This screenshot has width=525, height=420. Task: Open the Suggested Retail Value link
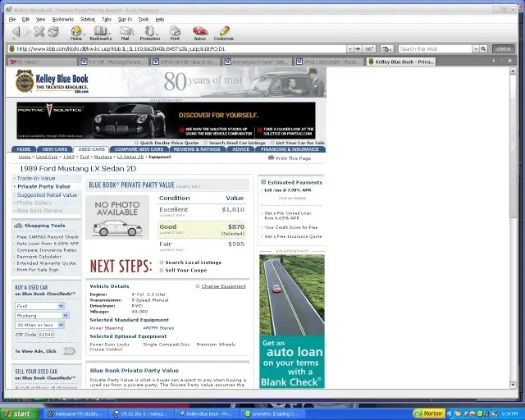tap(47, 194)
